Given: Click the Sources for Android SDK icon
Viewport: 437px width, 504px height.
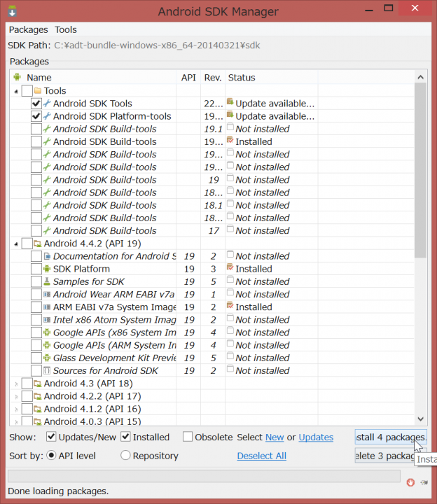Looking at the screenshot, I should pos(47,370).
